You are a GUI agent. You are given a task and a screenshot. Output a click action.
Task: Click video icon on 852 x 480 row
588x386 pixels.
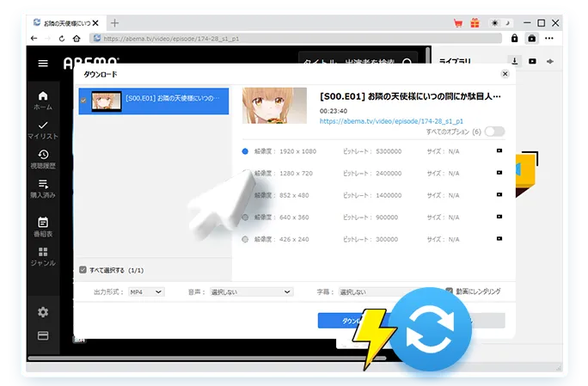[x=499, y=194]
